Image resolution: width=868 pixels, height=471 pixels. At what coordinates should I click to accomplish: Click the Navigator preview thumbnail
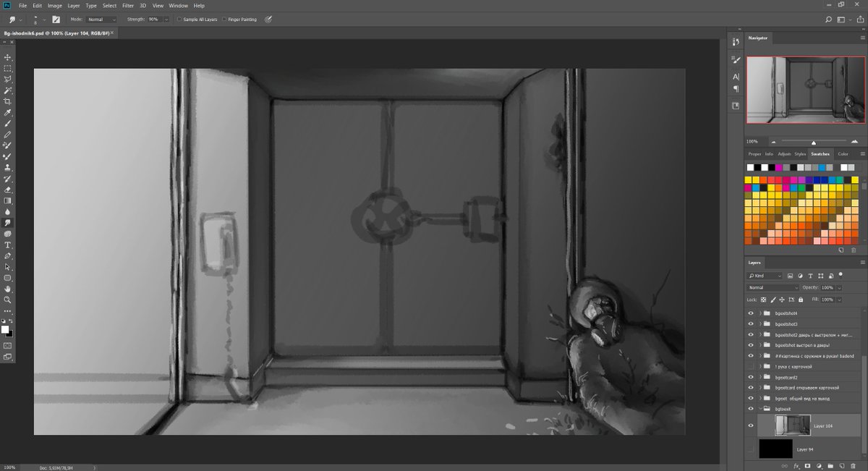tap(805, 90)
